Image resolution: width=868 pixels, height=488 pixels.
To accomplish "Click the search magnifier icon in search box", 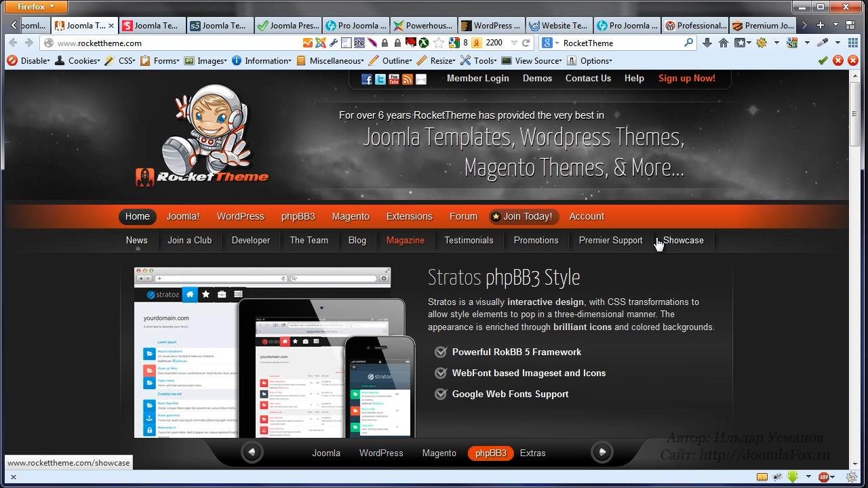I will click(x=689, y=43).
